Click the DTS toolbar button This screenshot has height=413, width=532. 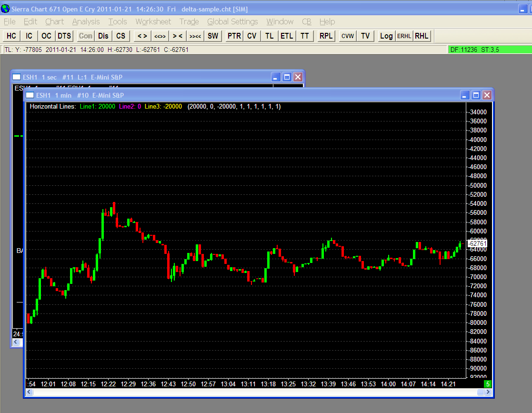click(x=64, y=36)
